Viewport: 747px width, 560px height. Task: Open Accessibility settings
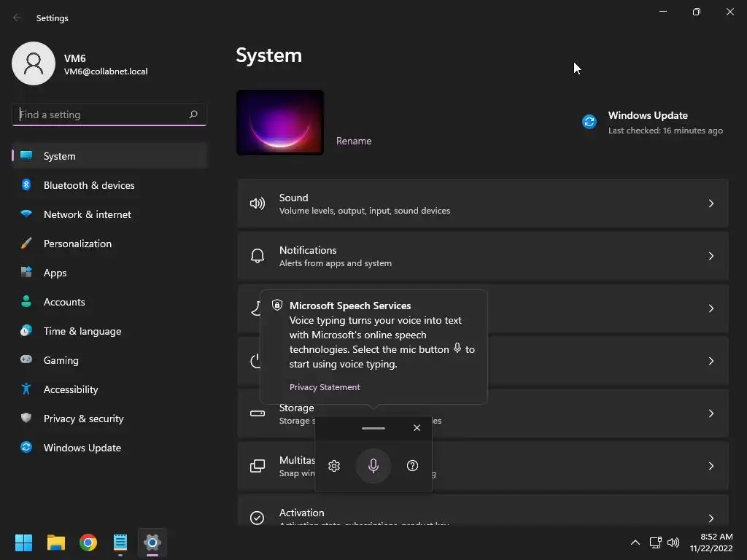click(x=109, y=389)
